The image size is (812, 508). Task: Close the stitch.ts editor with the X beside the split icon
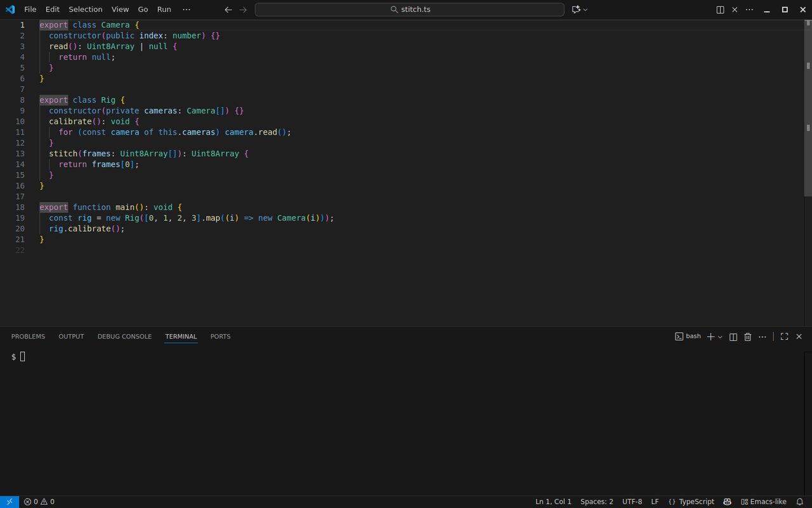pyautogui.click(x=735, y=10)
